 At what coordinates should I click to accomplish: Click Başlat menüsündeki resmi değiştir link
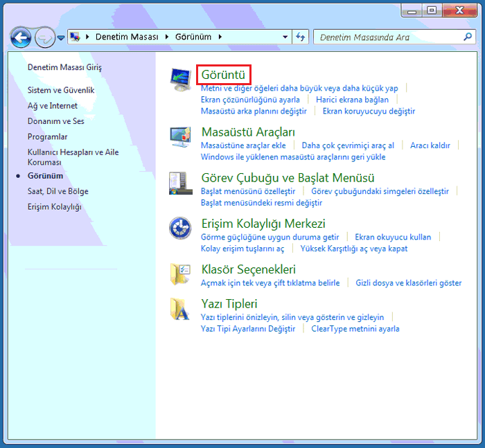pos(261,202)
